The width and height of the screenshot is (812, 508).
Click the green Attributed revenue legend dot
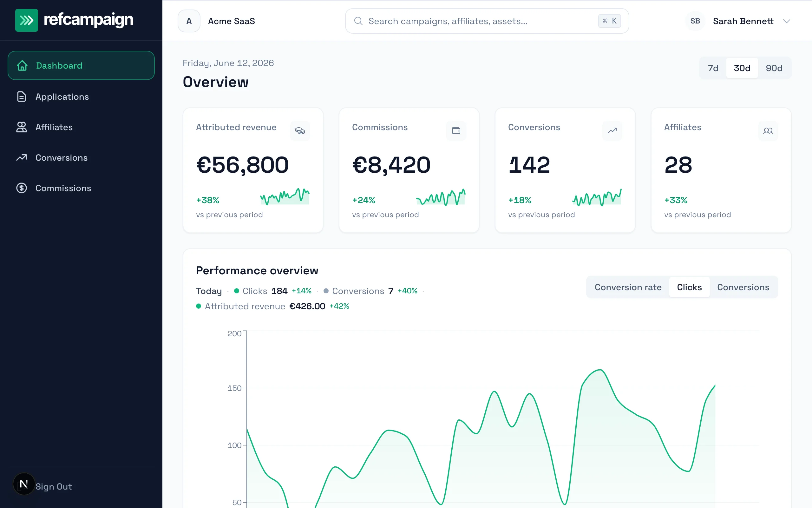(199, 306)
